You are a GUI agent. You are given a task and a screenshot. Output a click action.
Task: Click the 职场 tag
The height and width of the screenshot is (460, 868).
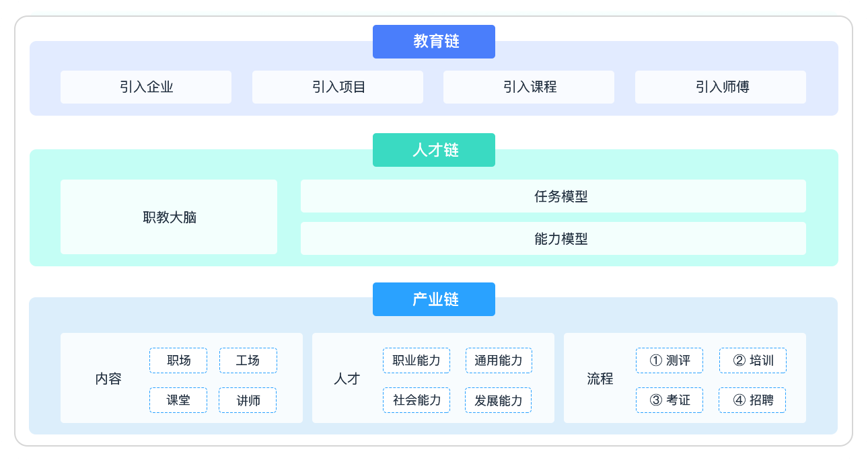(178, 360)
